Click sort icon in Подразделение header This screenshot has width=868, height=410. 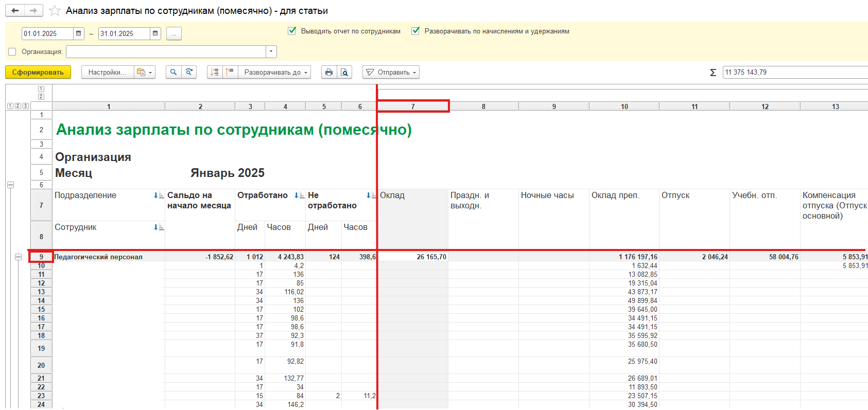coord(159,195)
